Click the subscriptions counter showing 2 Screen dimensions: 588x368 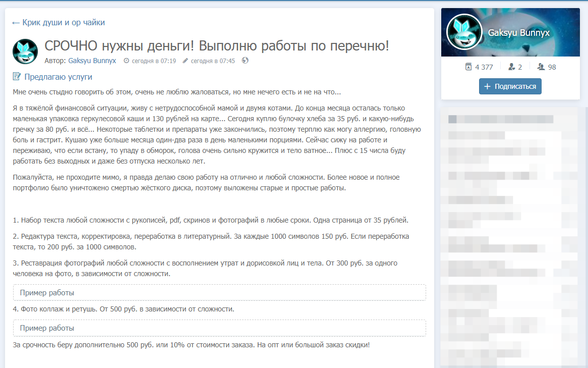(515, 67)
